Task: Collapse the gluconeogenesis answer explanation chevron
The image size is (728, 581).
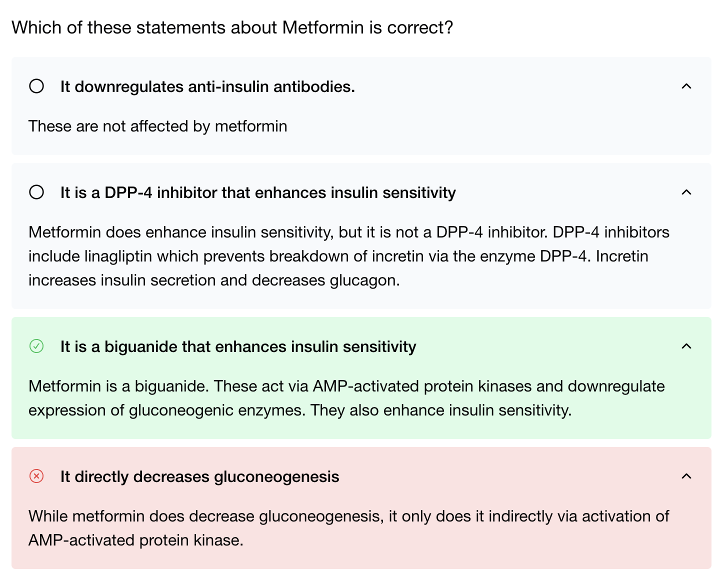Action: pyautogui.click(x=686, y=476)
